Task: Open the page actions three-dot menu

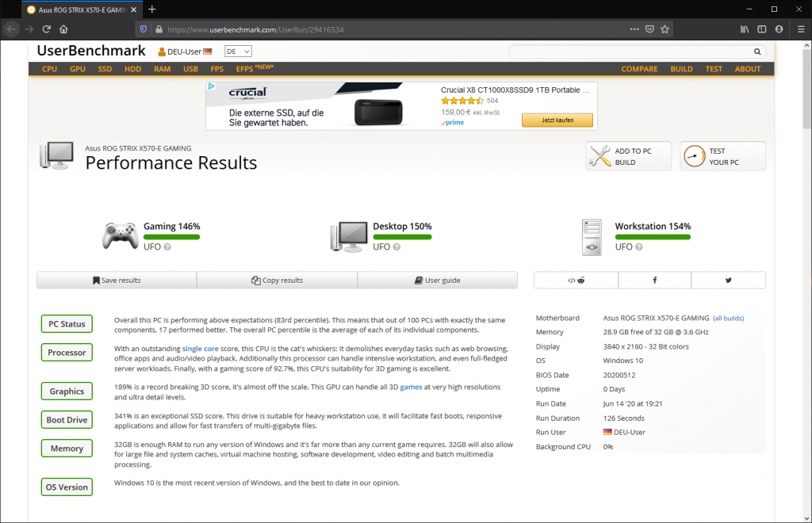Action: (634, 29)
